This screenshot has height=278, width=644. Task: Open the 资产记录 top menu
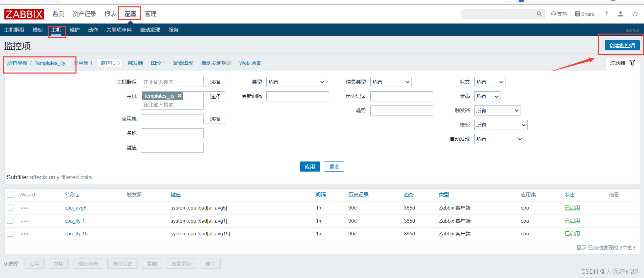(x=84, y=14)
